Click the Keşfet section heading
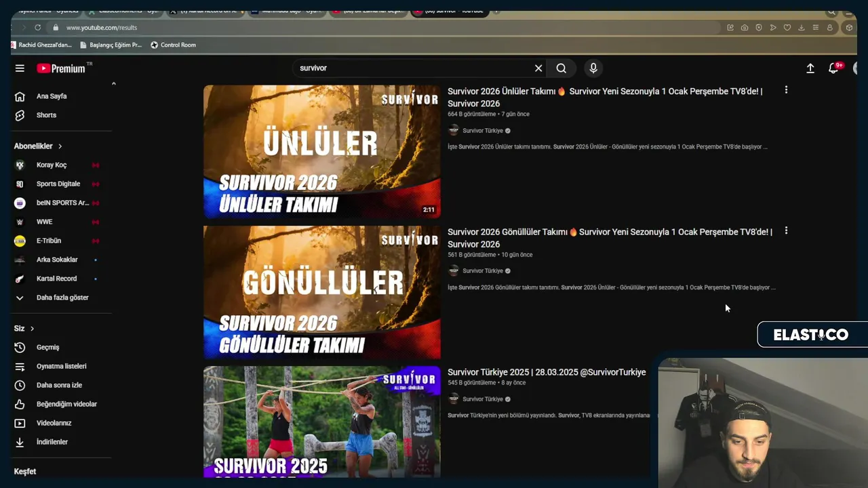868x488 pixels. click(25, 472)
